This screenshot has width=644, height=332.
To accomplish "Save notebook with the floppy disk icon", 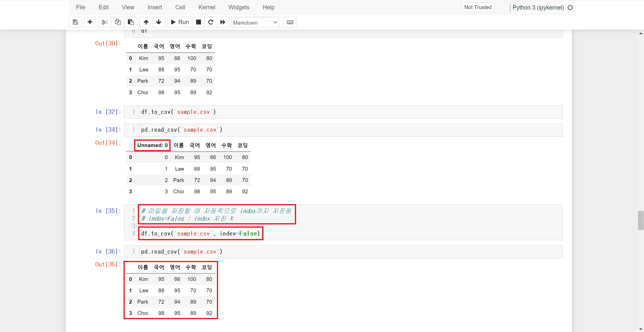I will pos(75,22).
